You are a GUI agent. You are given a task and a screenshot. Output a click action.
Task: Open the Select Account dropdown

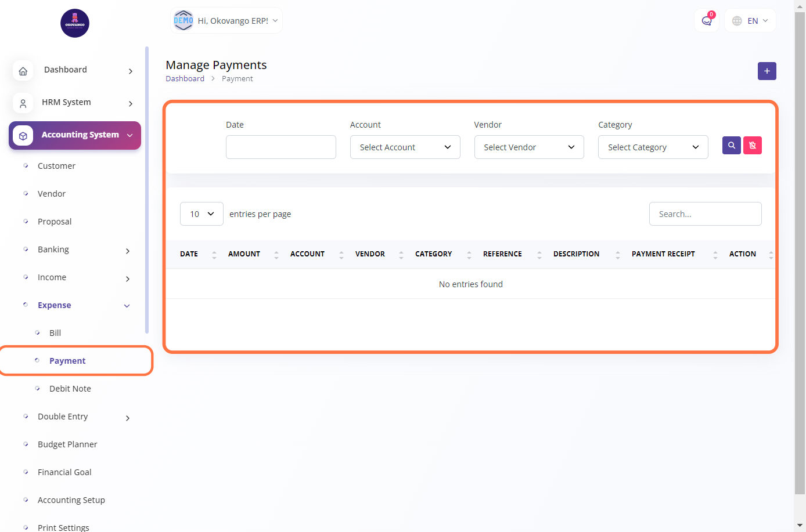(x=405, y=147)
